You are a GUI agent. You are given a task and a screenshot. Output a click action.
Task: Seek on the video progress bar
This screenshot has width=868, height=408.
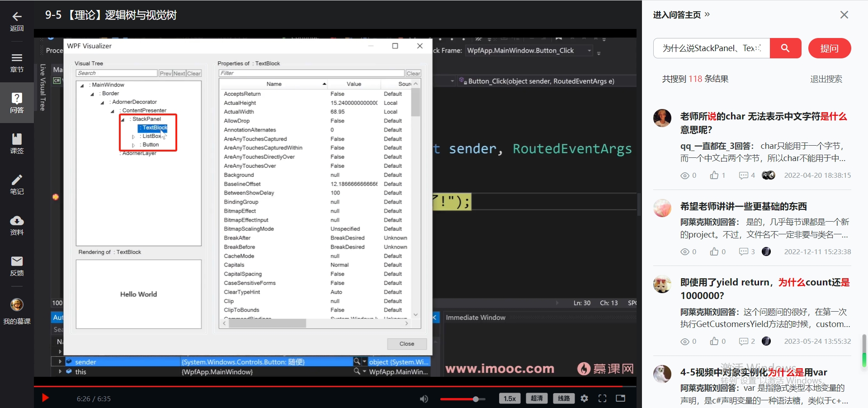point(335,387)
